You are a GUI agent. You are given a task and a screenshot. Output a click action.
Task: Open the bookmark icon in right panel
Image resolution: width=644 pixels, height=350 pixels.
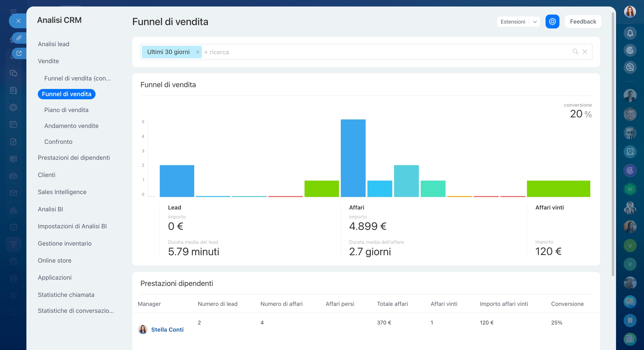pos(630,320)
